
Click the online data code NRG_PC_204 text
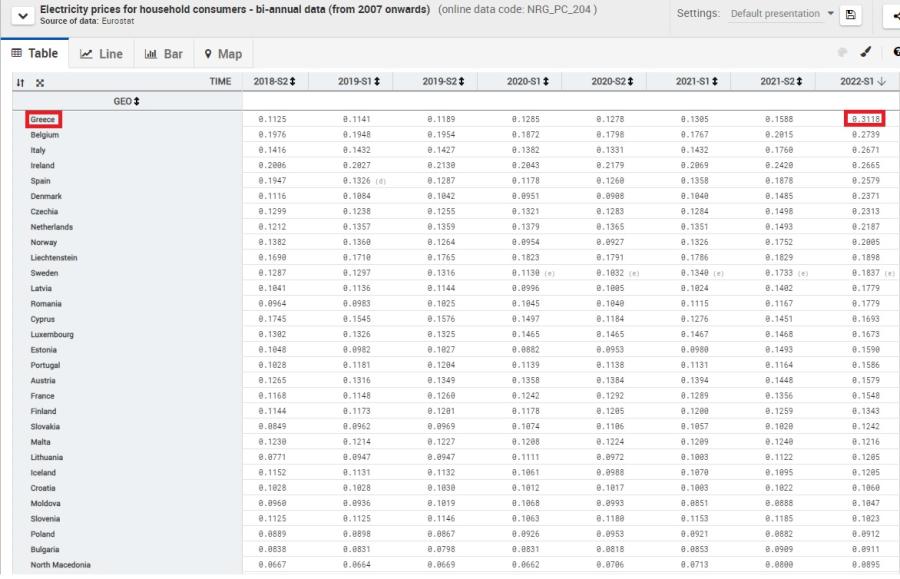coord(517,10)
